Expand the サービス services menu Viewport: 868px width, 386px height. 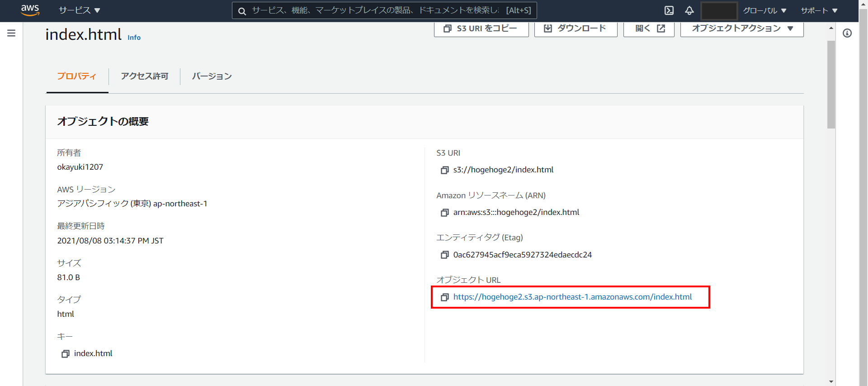(x=80, y=10)
